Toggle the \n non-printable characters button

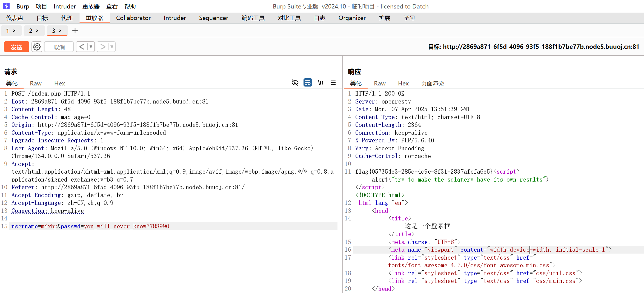(x=320, y=82)
